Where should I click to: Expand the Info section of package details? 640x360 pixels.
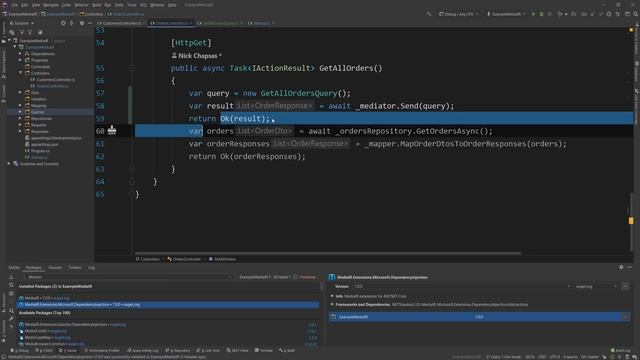332,296
